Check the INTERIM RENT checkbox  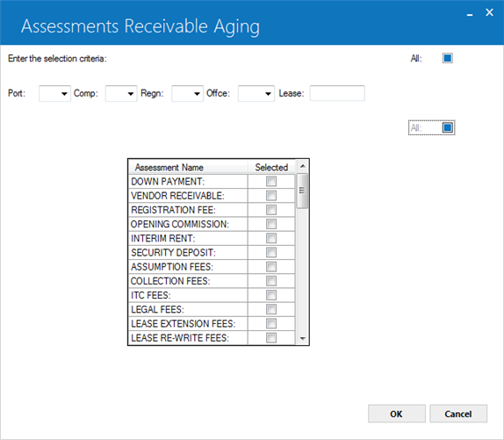(271, 238)
